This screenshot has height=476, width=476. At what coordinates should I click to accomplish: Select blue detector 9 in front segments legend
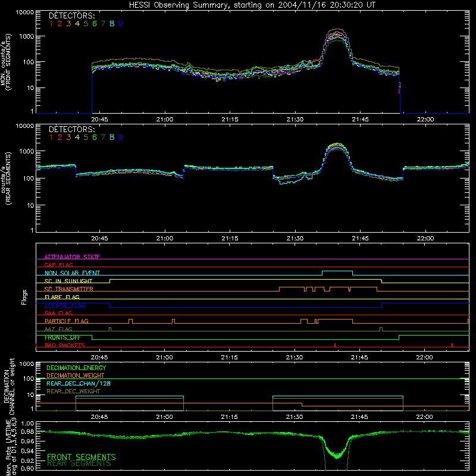pyautogui.click(x=121, y=24)
